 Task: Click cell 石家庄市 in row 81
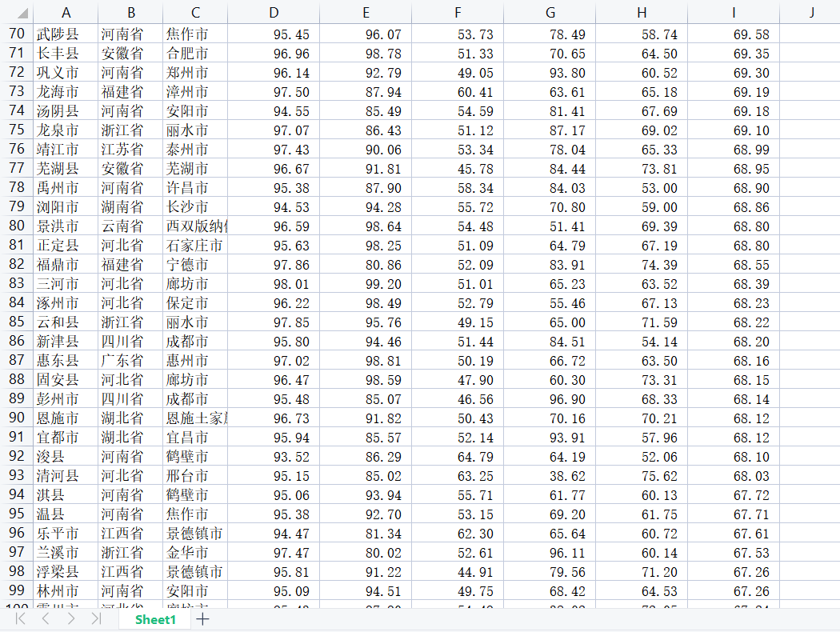pos(195,246)
